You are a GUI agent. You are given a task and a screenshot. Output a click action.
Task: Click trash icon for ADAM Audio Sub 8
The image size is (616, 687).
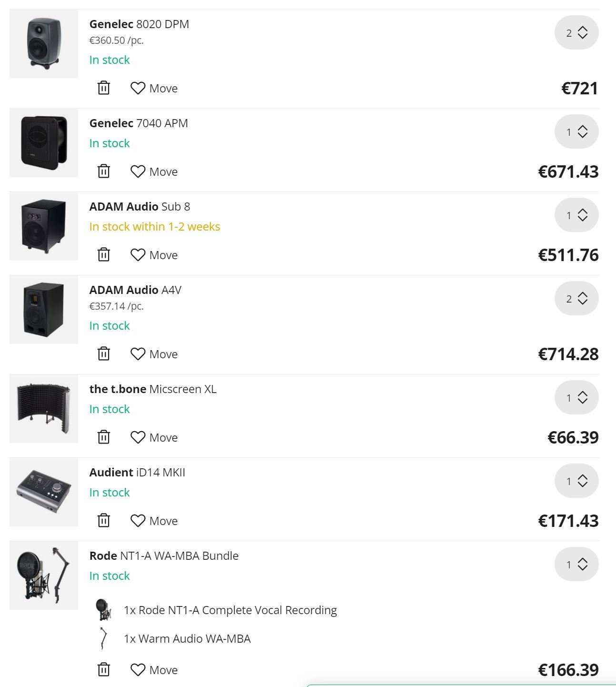pos(103,255)
